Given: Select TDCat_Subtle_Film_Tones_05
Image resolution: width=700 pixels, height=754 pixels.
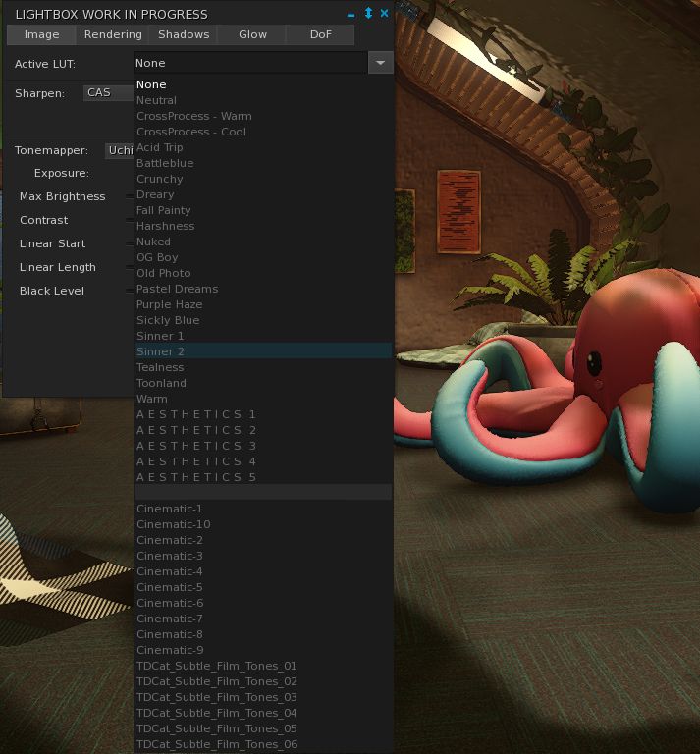Looking at the screenshot, I should (x=263, y=728).
